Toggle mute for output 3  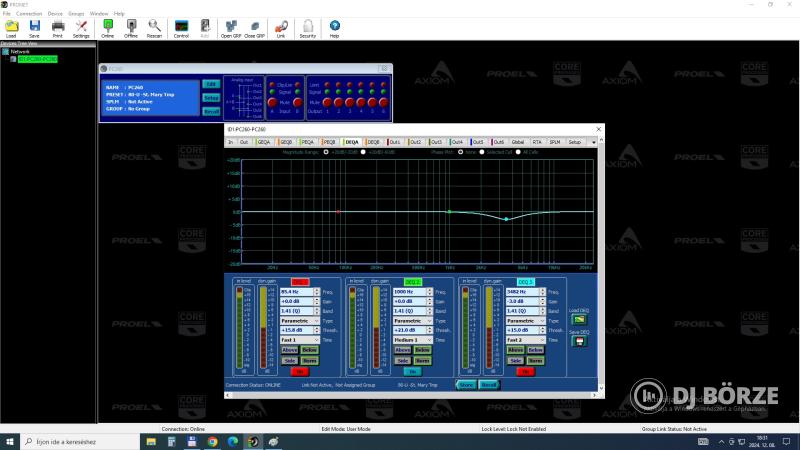pyautogui.click(x=349, y=103)
